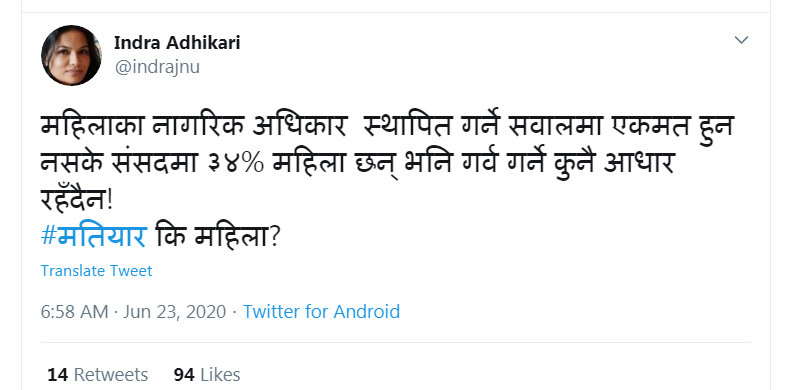Click the first line of tweet text

pos(387,127)
